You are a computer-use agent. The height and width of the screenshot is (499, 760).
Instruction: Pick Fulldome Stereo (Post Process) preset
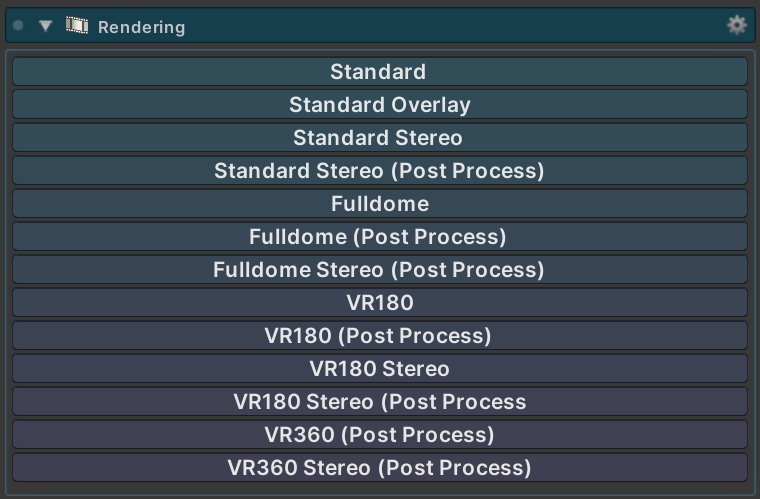click(380, 269)
